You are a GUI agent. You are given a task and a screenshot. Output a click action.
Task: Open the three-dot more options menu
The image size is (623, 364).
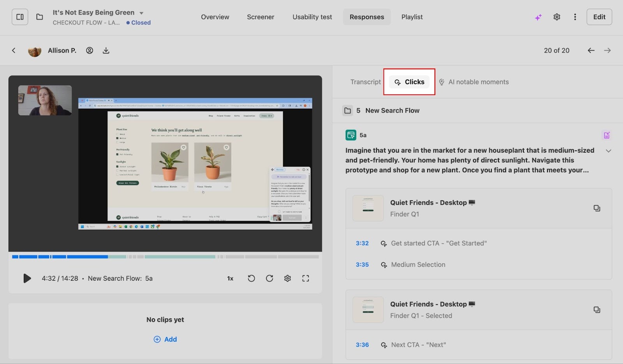point(575,17)
